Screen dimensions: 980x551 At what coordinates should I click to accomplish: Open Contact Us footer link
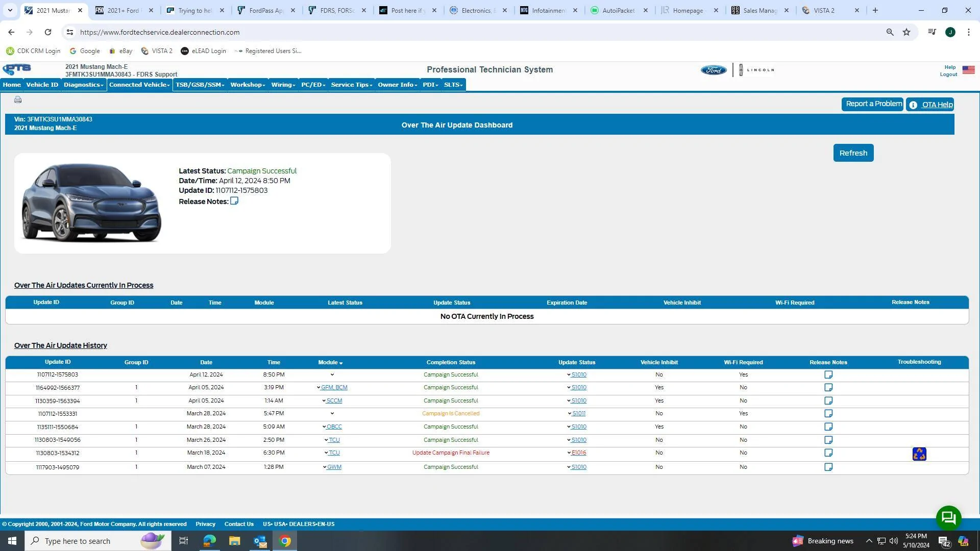click(239, 524)
